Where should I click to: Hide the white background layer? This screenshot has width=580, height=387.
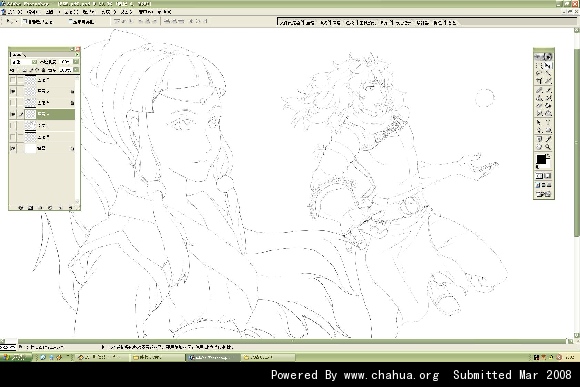[13, 148]
